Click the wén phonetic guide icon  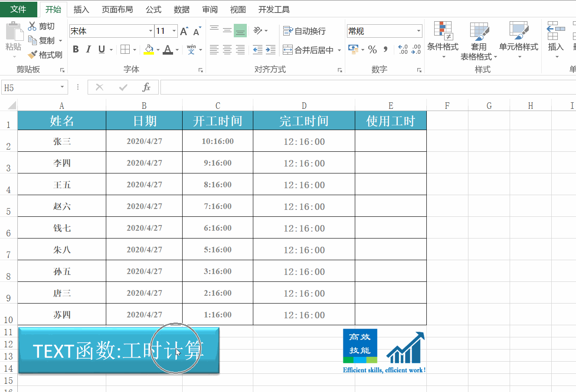coord(191,49)
